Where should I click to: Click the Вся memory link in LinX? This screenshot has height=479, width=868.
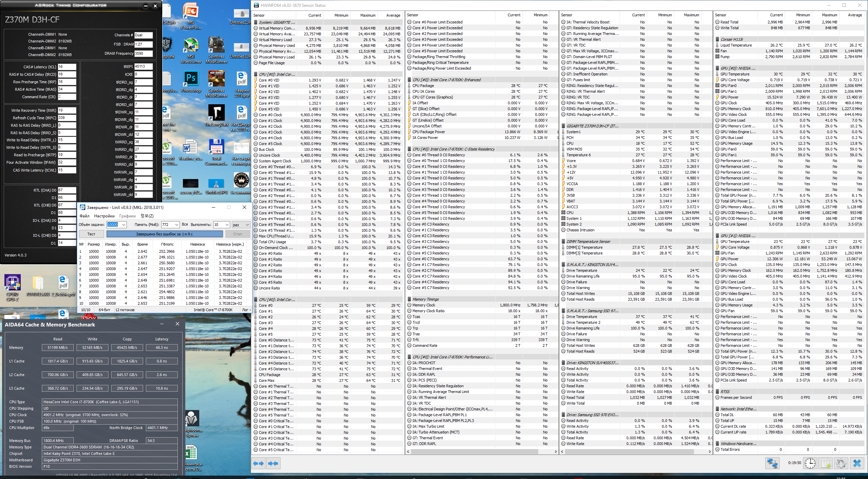tap(185, 225)
